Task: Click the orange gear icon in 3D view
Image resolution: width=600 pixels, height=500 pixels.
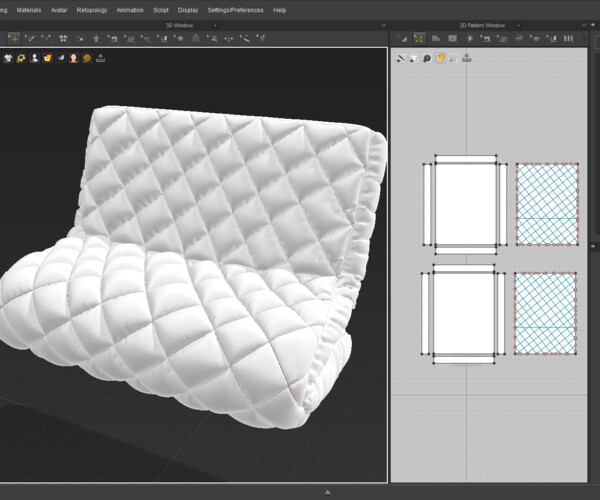Action: (21, 58)
